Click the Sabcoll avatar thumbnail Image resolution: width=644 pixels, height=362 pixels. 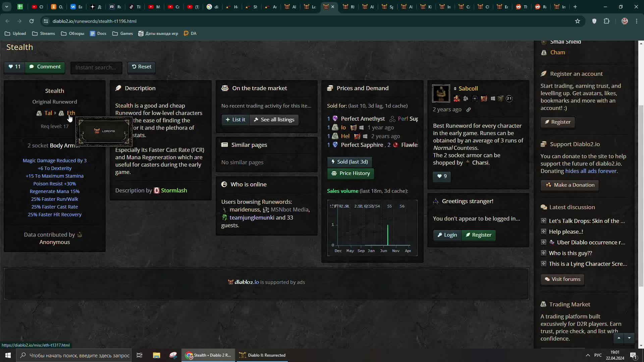click(441, 94)
